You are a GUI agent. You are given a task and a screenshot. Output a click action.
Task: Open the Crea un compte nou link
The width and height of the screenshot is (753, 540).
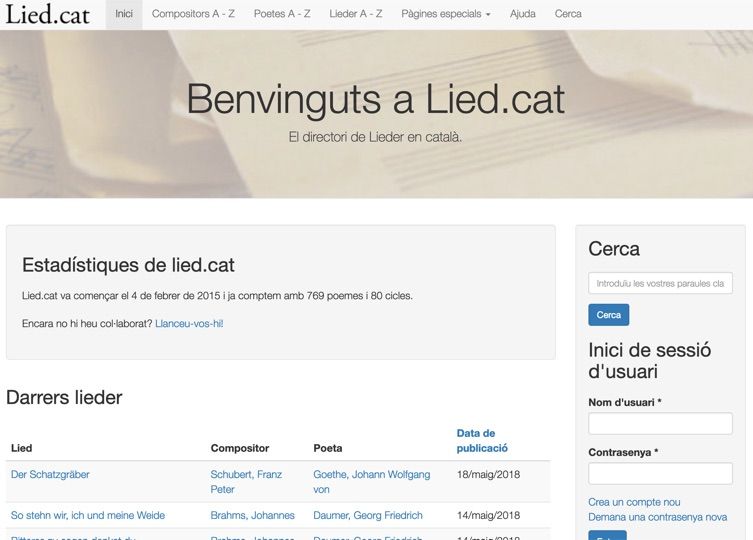[x=634, y=502]
